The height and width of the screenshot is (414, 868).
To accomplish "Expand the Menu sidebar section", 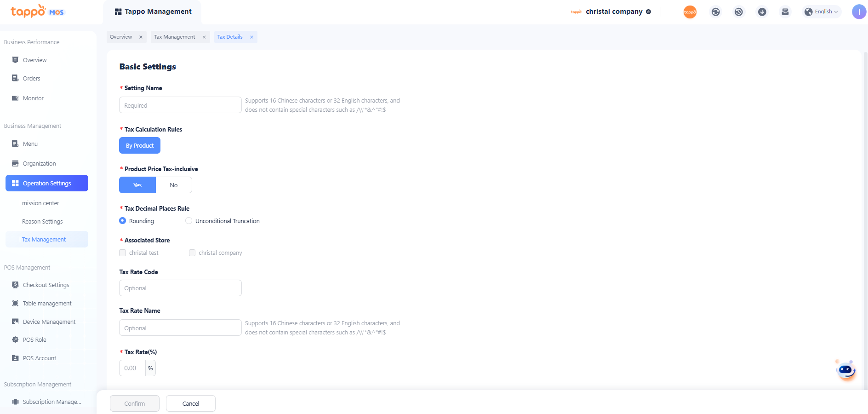I will (30, 144).
